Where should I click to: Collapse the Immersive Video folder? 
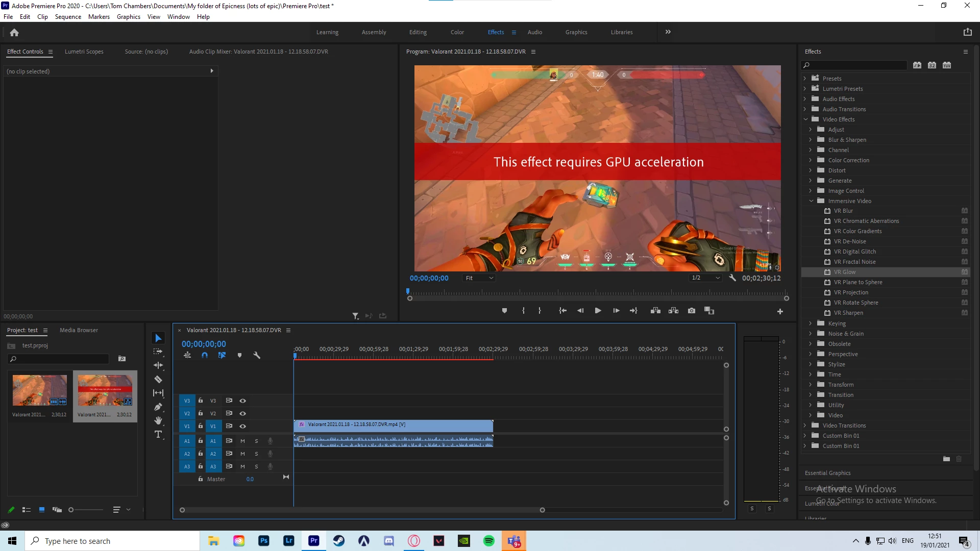pyautogui.click(x=811, y=201)
